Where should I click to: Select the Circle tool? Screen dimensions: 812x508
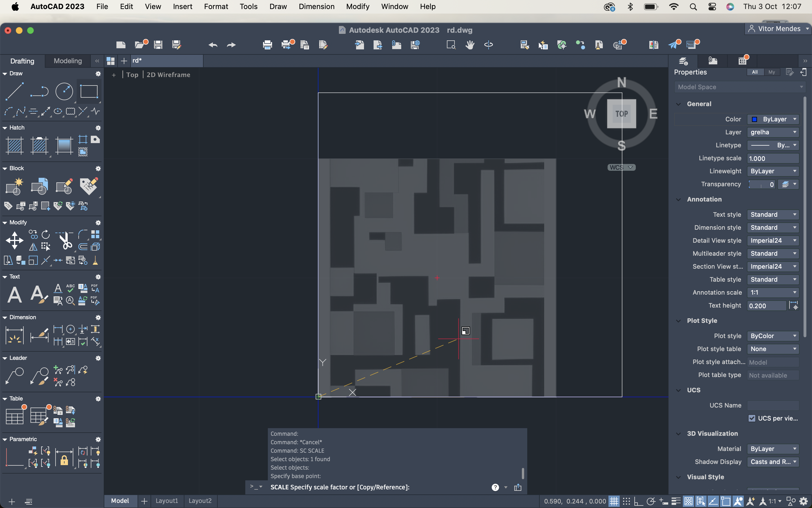tap(64, 91)
